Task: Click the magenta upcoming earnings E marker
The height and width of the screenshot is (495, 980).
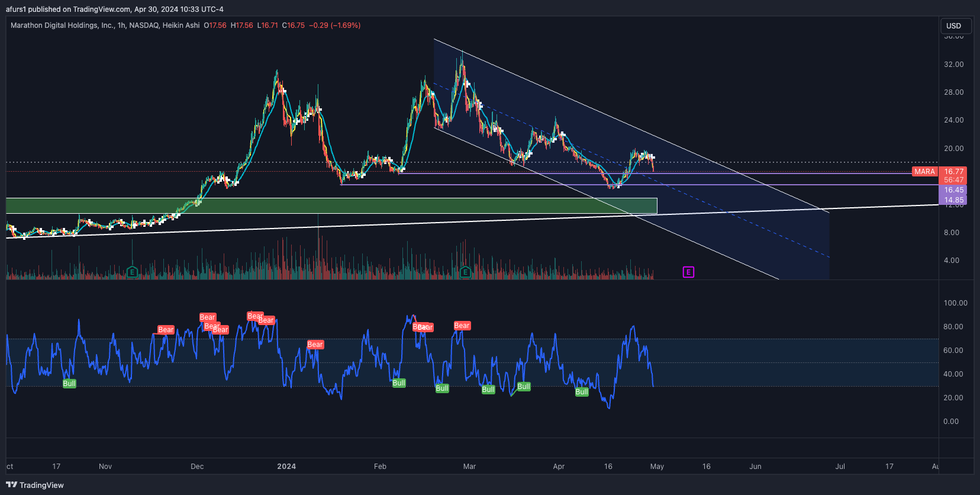Action: coord(688,272)
